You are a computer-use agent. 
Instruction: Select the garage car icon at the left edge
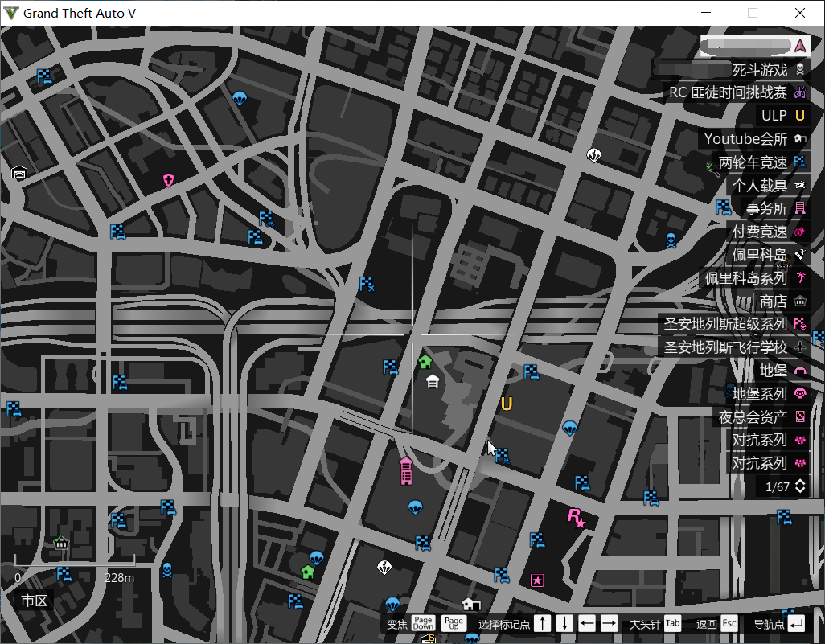point(19,173)
